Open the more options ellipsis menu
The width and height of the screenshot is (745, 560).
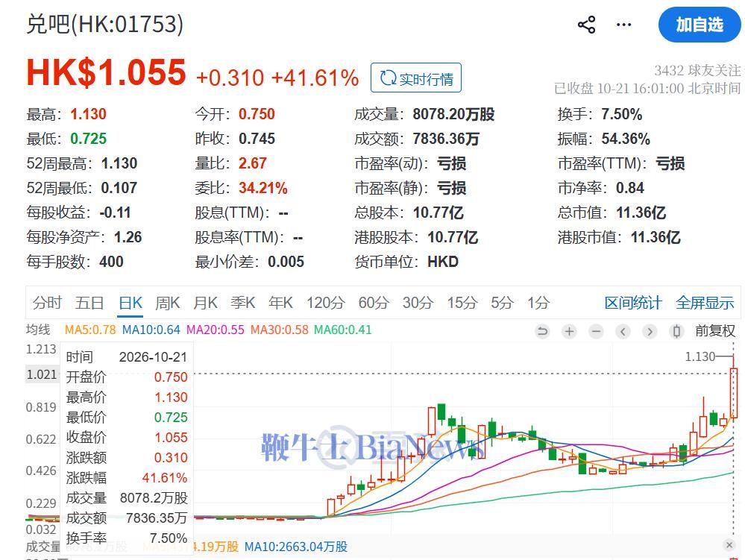623,25
